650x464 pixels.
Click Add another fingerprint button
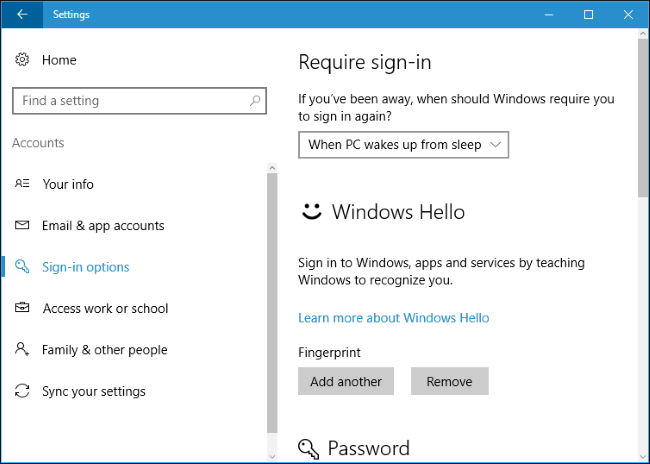tap(346, 381)
